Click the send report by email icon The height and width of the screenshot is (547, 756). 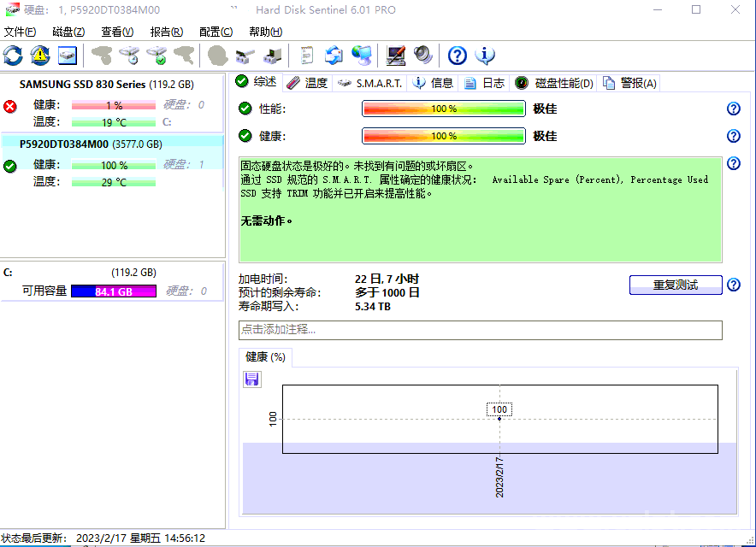point(334,56)
